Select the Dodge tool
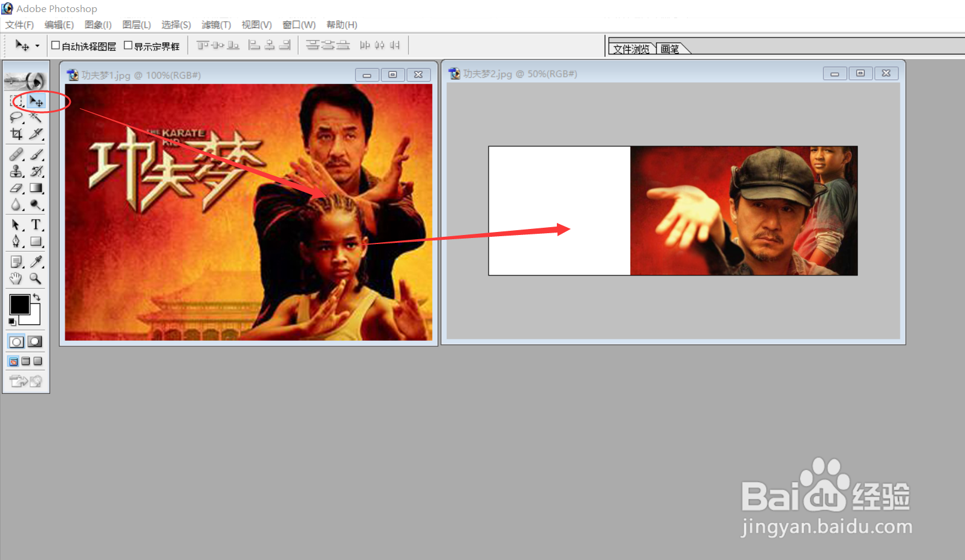Screen dimensions: 965x560 coord(36,205)
